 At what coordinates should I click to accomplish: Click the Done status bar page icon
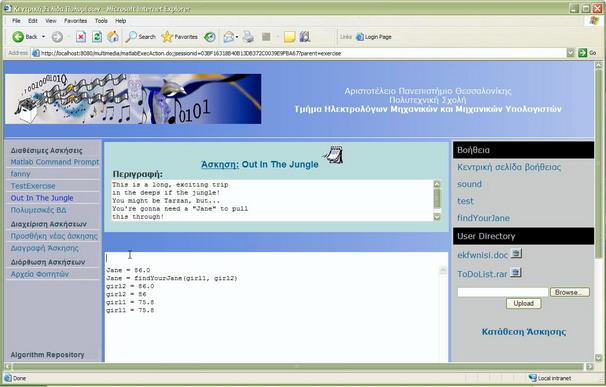(x=8, y=378)
